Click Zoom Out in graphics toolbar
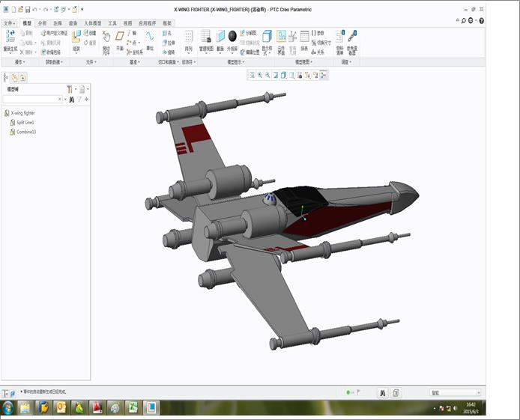The image size is (520, 420). pos(267,75)
